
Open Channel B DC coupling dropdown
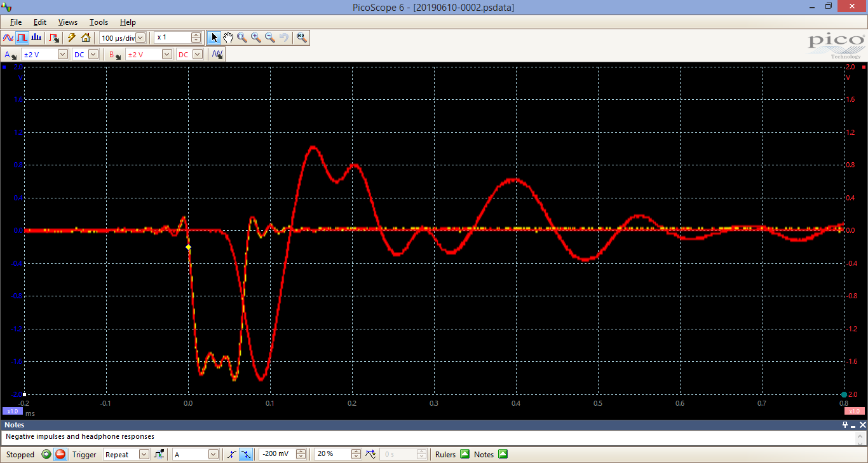pyautogui.click(x=198, y=55)
